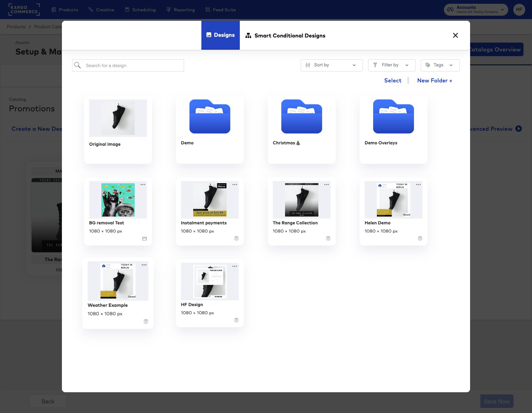Viewport: 532px width, 413px height.
Task: Switch to the Smart Conditional Designs tab
Action: (285, 35)
